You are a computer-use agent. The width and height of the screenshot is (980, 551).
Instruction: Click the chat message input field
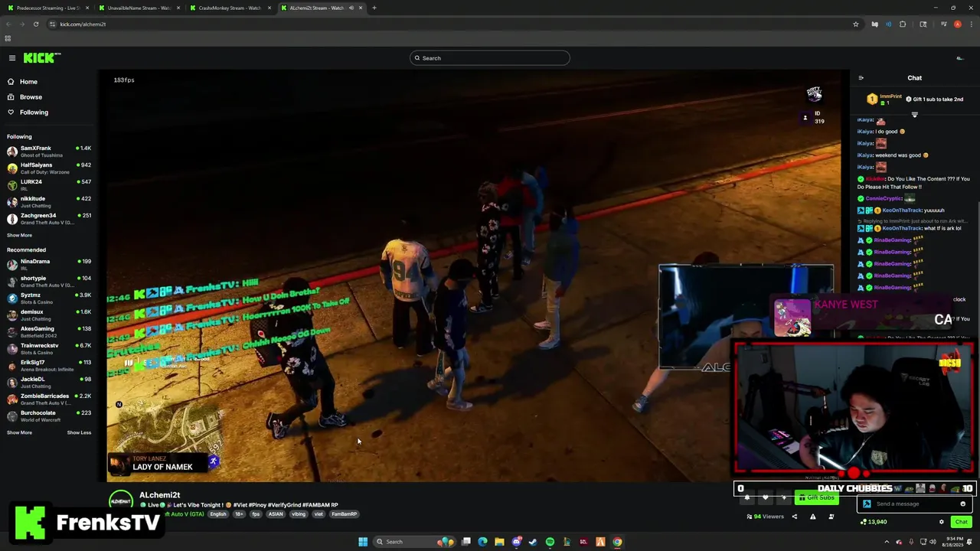[915, 504]
